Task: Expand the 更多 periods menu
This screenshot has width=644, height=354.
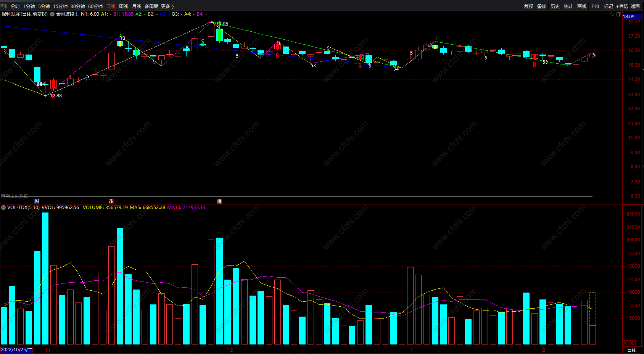Action: (x=167, y=6)
